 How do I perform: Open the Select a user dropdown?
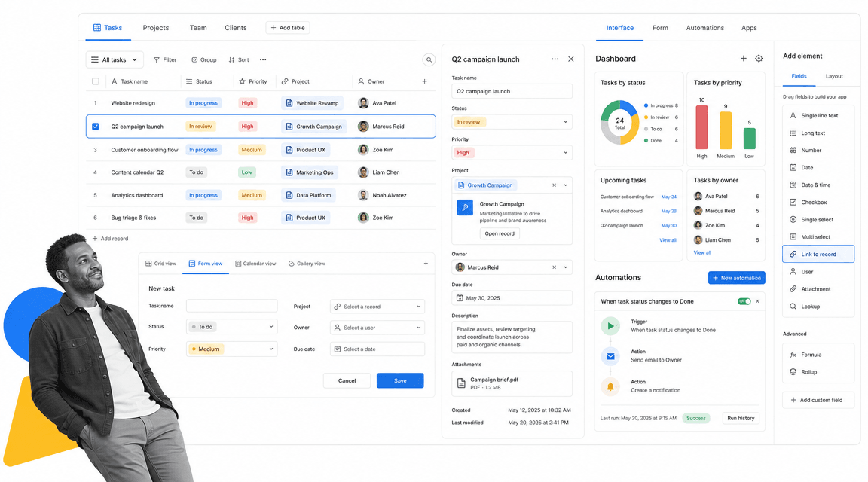click(x=377, y=328)
